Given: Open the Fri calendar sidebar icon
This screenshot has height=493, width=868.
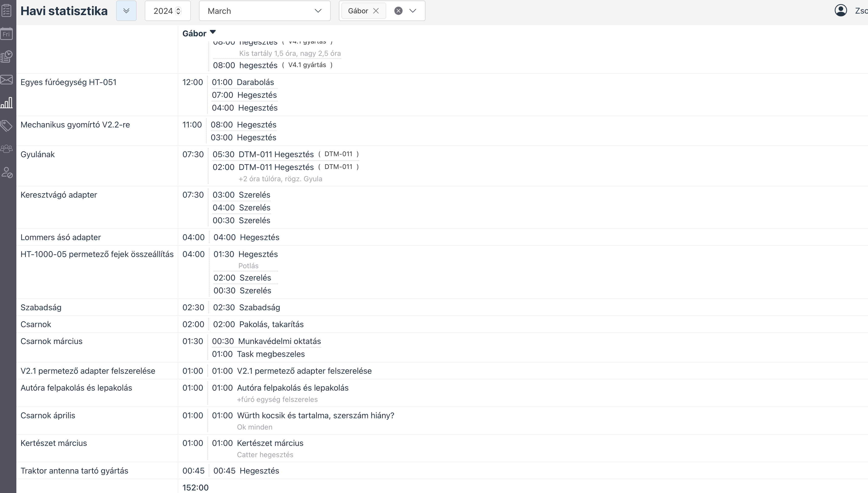Looking at the screenshot, I should [x=7, y=34].
